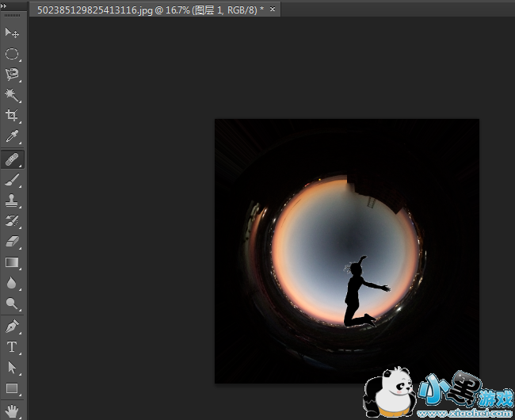Select the History Brush tool
Viewport: 515px width, 420px height.
12,220
